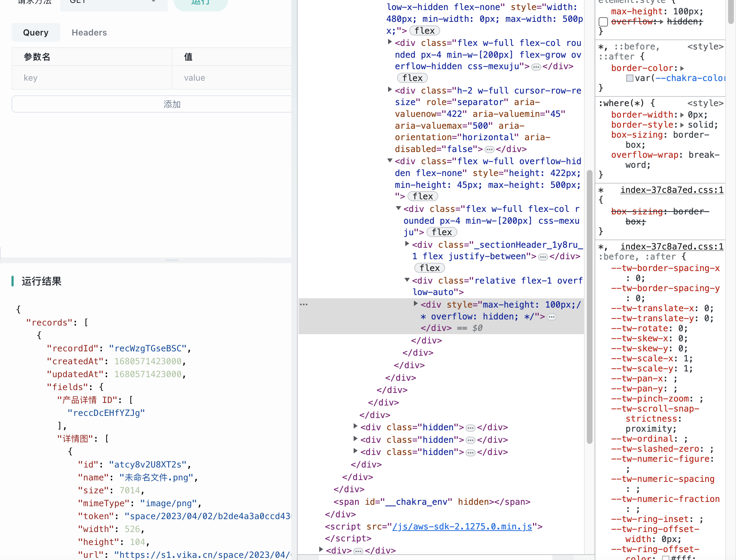Click the ellipsis icon on the separator role div
The width and height of the screenshot is (736, 560).
pos(489,149)
